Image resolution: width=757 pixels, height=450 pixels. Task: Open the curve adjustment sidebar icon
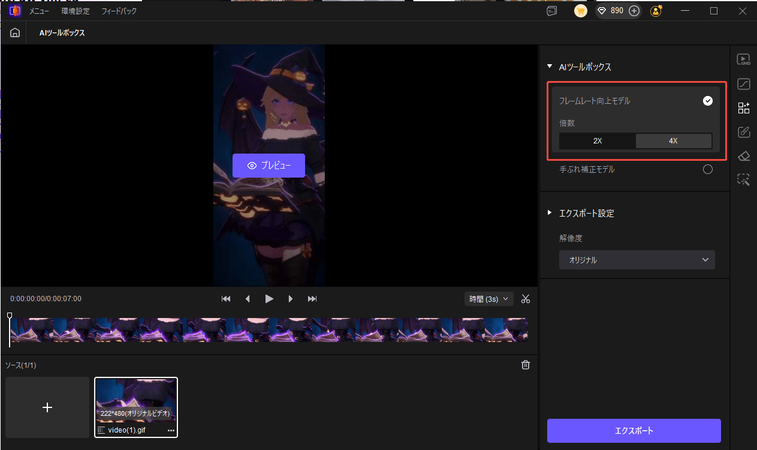(x=743, y=84)
